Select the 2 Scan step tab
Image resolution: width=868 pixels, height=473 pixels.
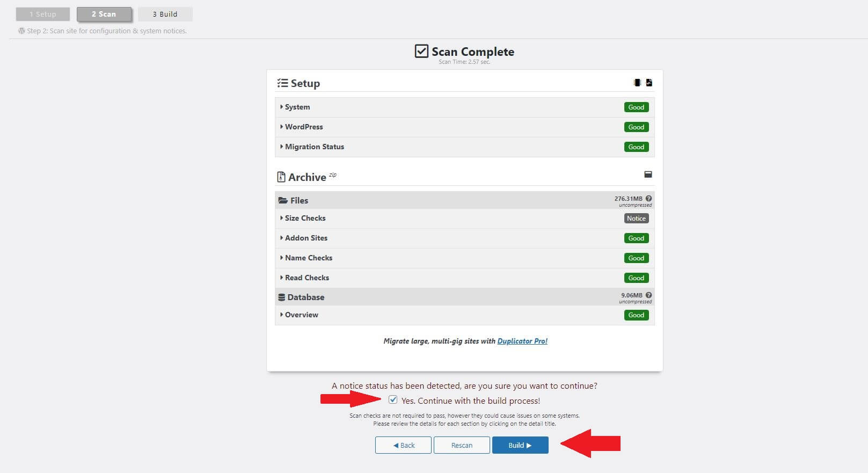(x=104, y=14)
